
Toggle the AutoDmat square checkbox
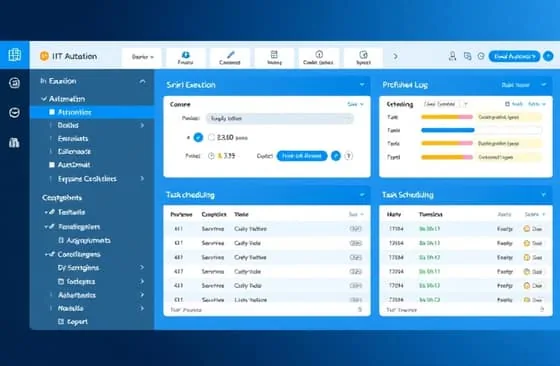[x=52, y=165]
